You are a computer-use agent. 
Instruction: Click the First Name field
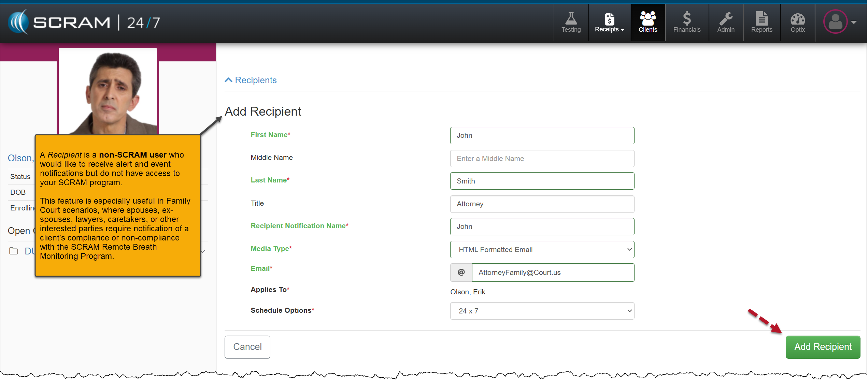pyautogui.click(x=542, y=135)
